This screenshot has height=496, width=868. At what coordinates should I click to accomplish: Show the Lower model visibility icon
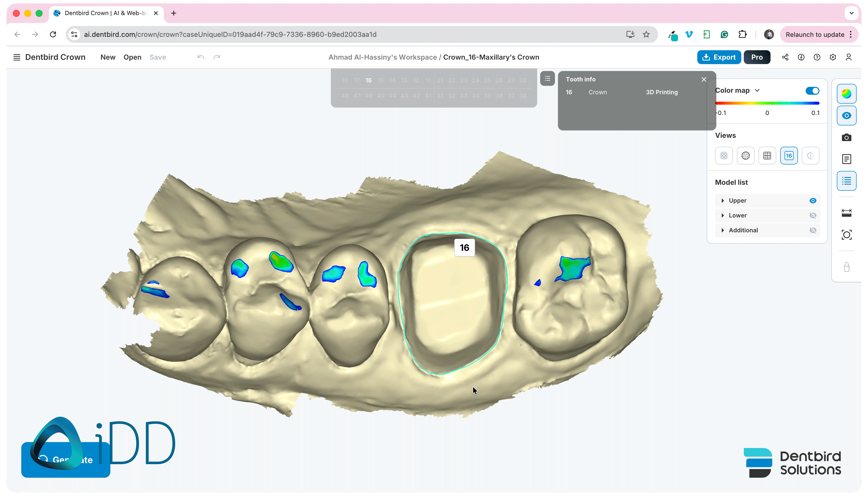(813, 215)
